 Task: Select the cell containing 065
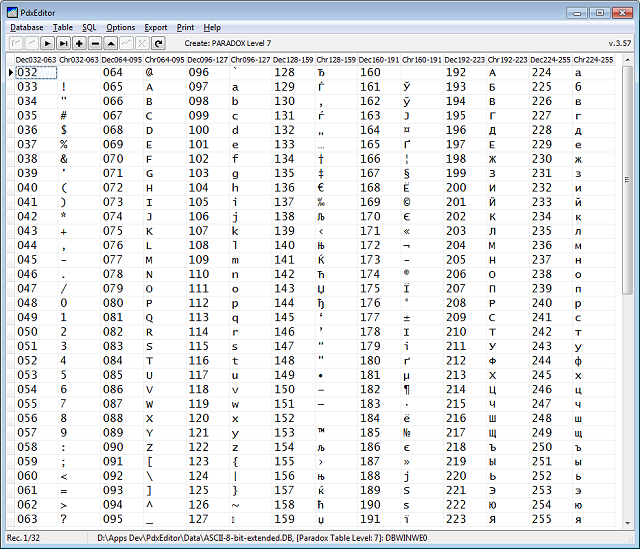(113, 87)
